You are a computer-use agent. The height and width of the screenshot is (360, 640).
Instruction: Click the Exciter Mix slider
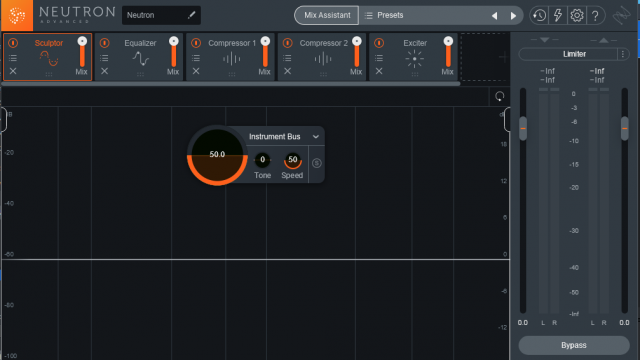448,52
